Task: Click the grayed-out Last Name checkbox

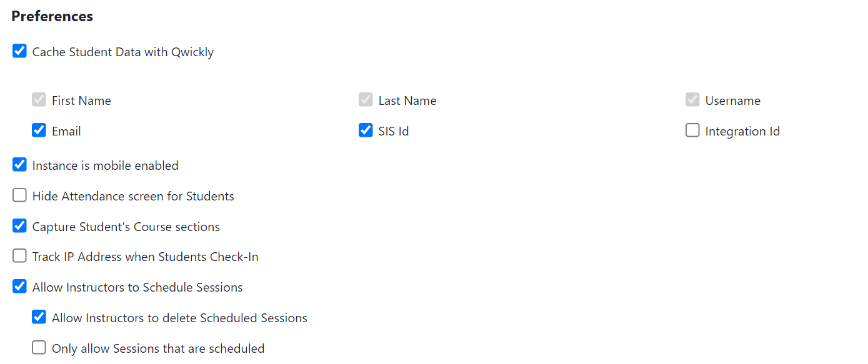Action: tap(366, 100)
